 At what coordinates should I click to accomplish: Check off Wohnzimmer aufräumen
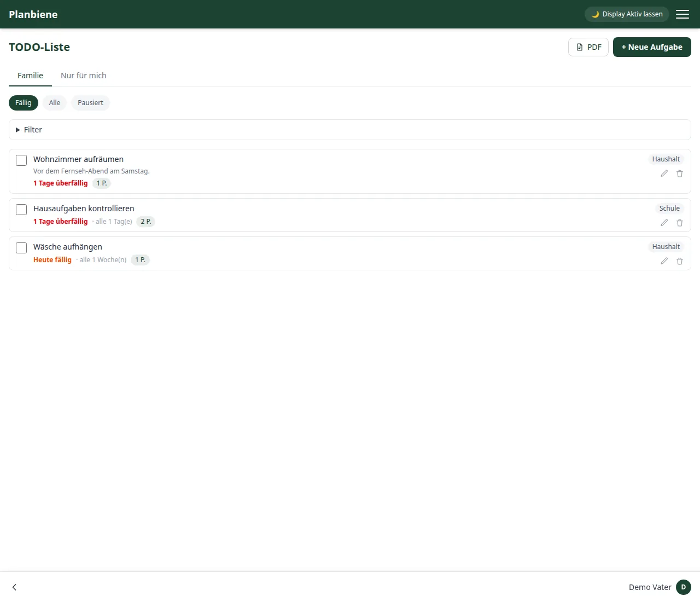tap(21, 160)
